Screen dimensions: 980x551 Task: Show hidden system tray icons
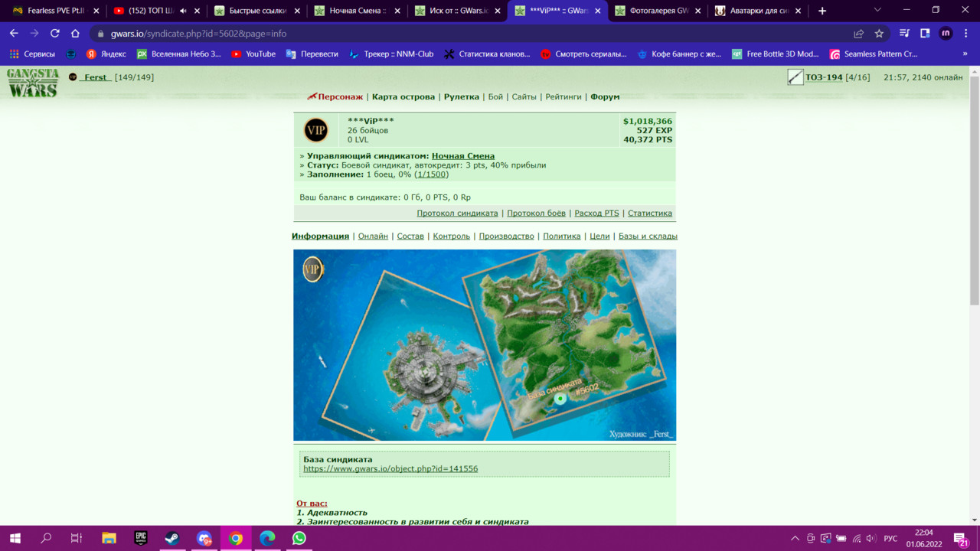795,538
